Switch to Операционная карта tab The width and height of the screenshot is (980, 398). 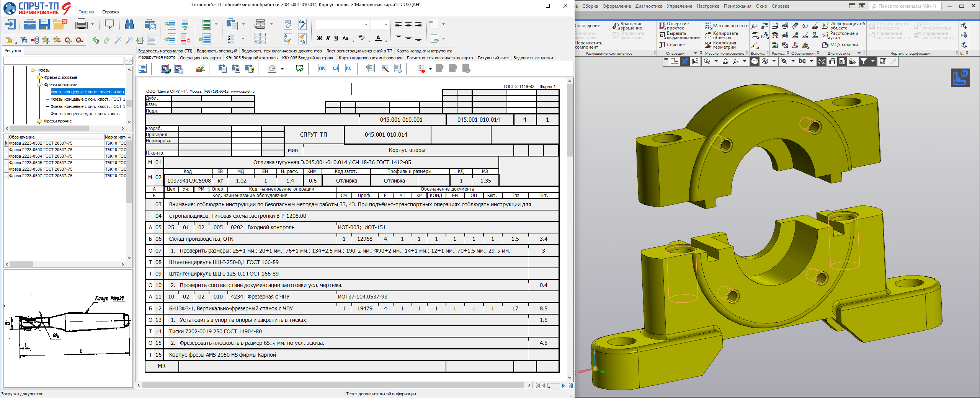[x=200, y=58]
